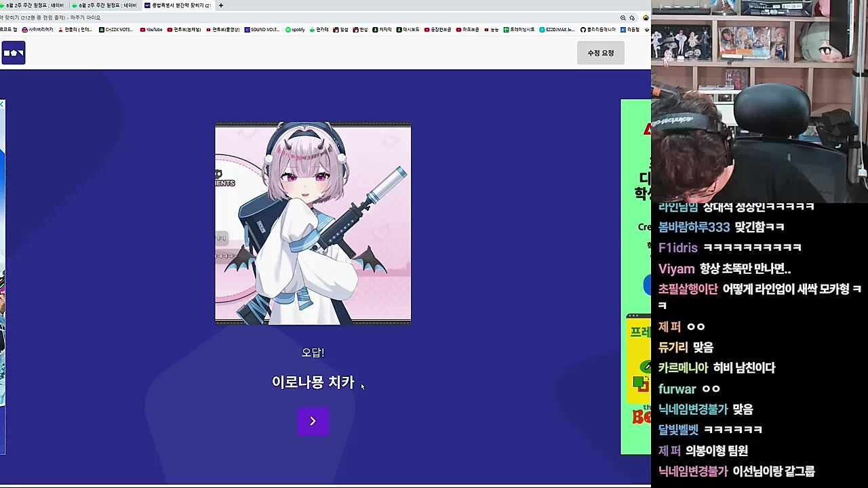Open a new browser tab with plus

[x=220, y=5]
